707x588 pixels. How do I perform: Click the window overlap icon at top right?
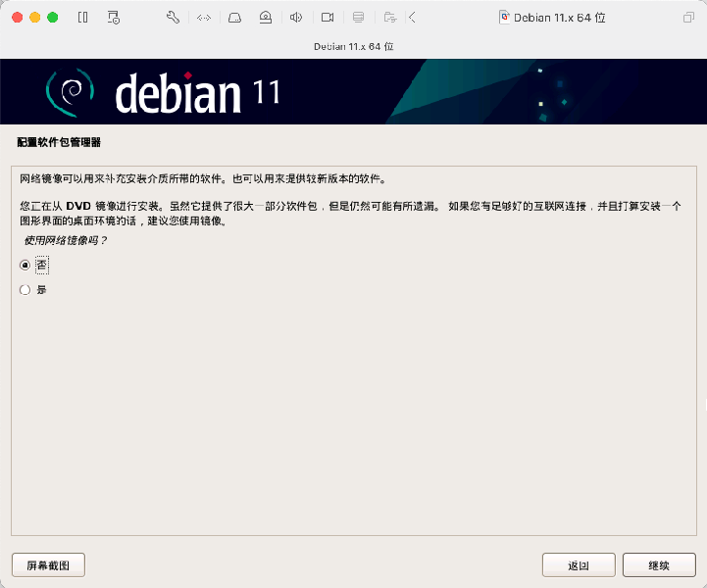point(688,18)
